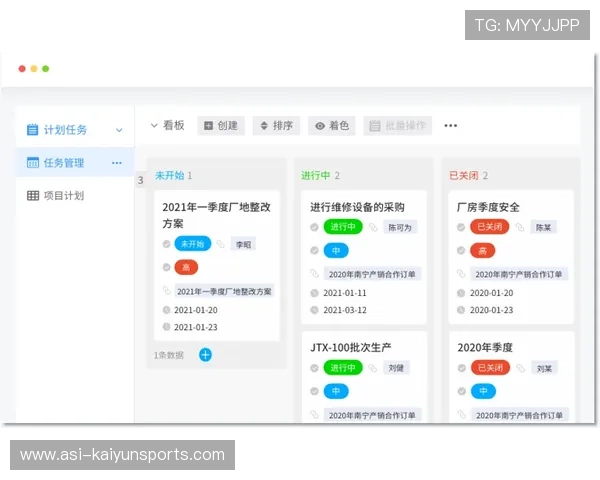The image size is (600, 480).
Task: Click the green maximize window dot
Action: (x=46, y=69)
